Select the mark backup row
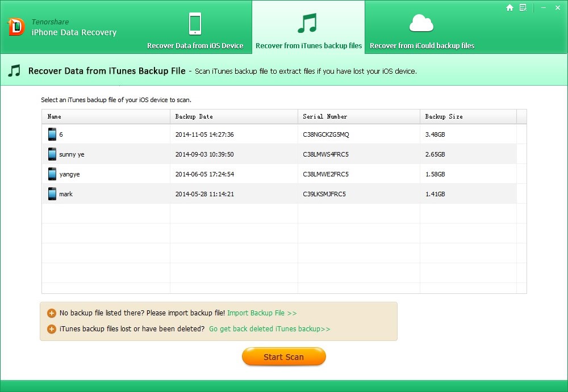Viewport: 568px width, 392px height. 279,194
